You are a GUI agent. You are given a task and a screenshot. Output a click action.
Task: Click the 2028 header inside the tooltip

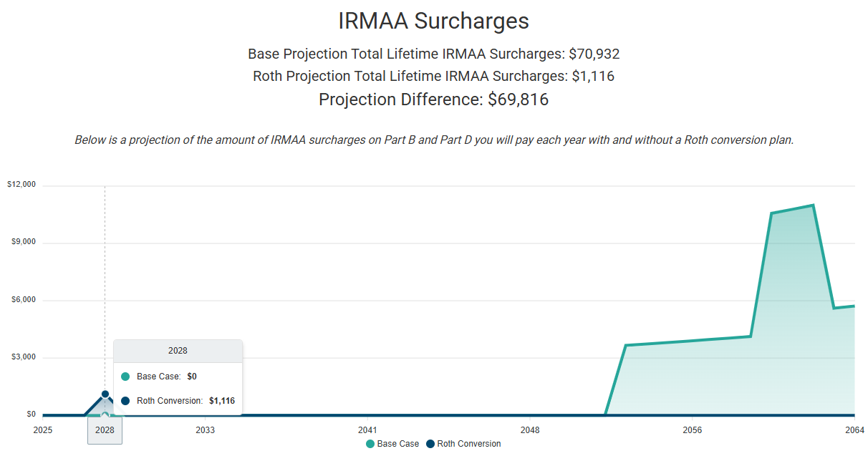[178, 350]
